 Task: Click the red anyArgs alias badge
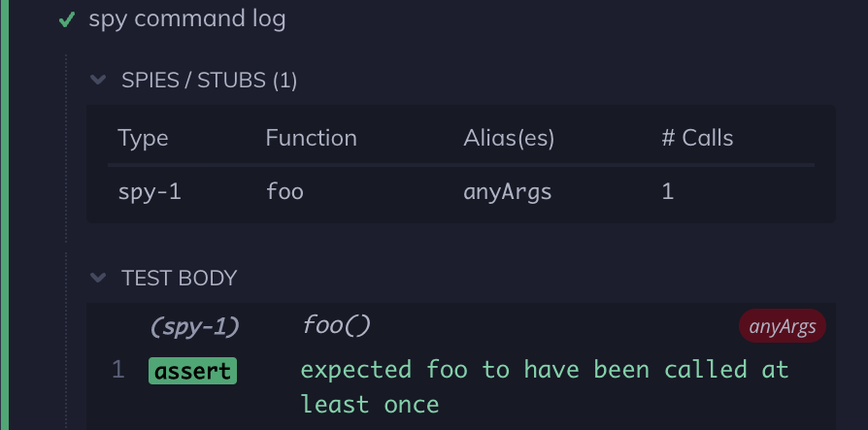click(782, 327)
